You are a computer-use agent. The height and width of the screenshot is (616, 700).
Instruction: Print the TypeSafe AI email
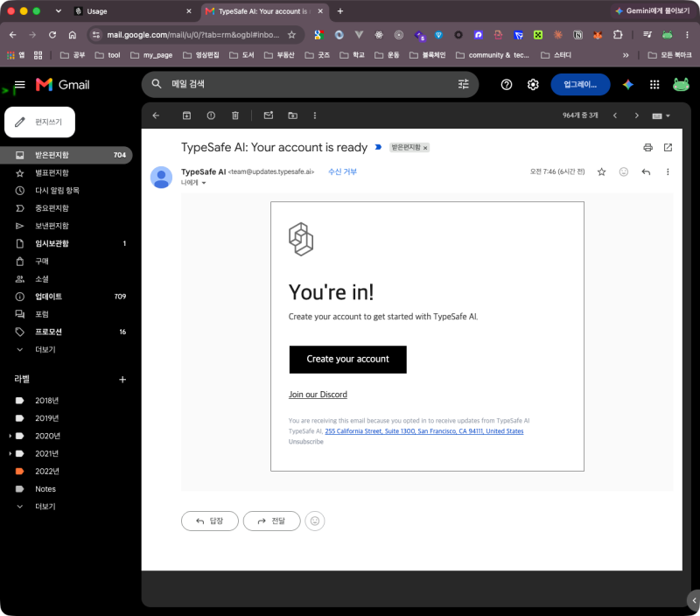647,147
